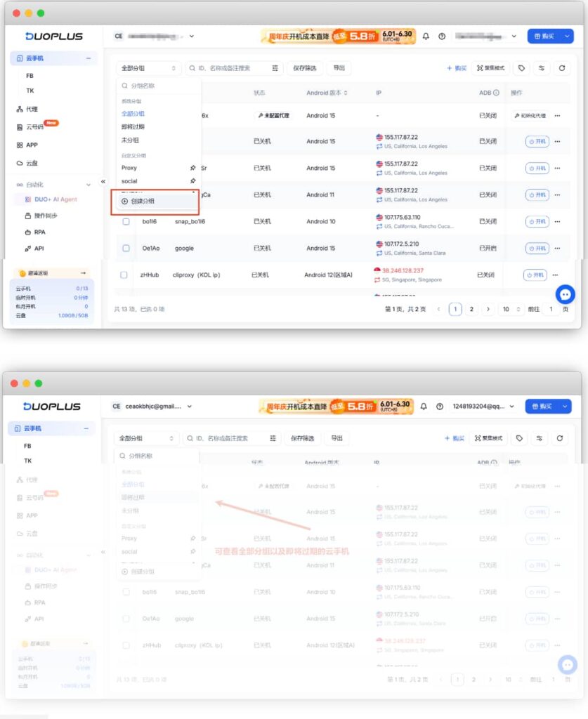Open the blue chat support bubble icon
The height and width of the screenshot is (719, 588).
click(x=565, y=294)
